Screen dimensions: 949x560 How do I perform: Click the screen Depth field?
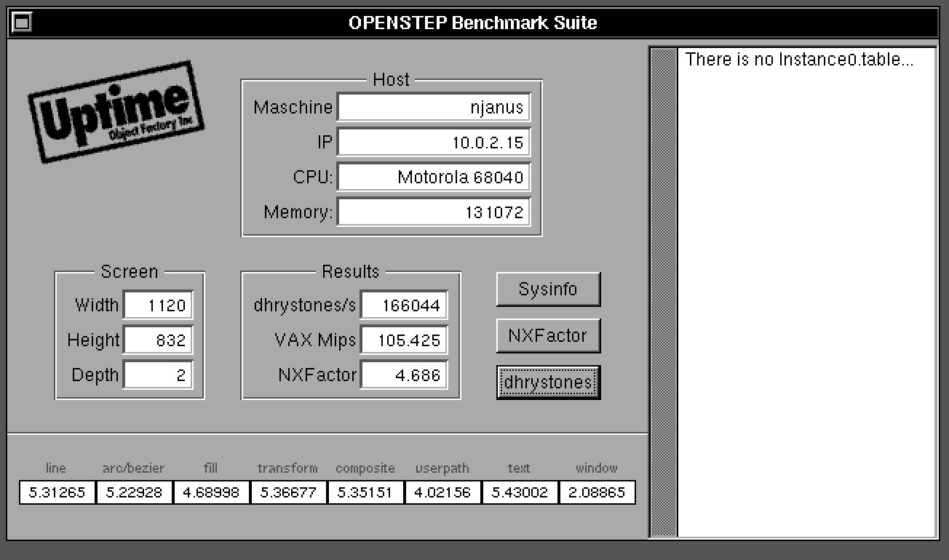[x=158, y=375]
